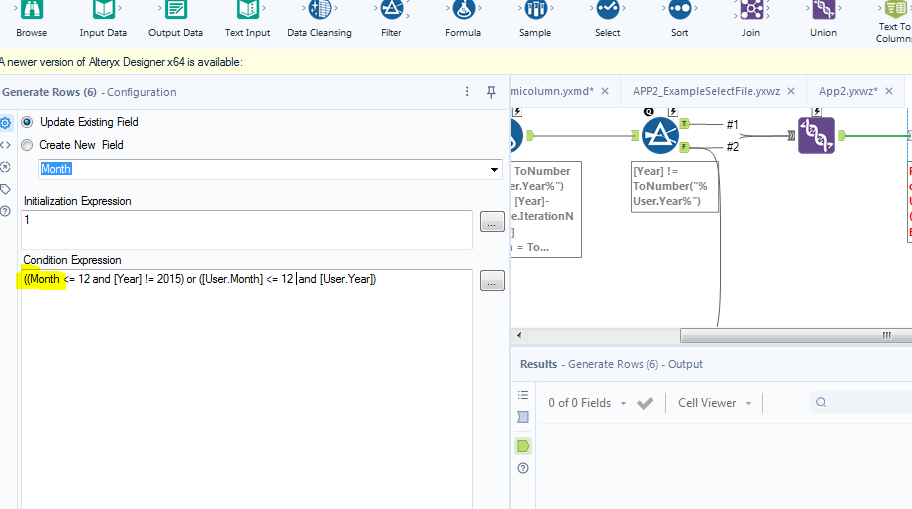
Task: Click the #1 connection label
Action: click(x=732, y=124)
